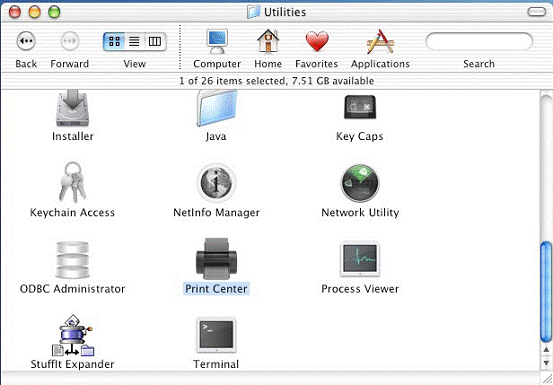Click the "ODBC Administrator" label text

click(x=72, y=289)
